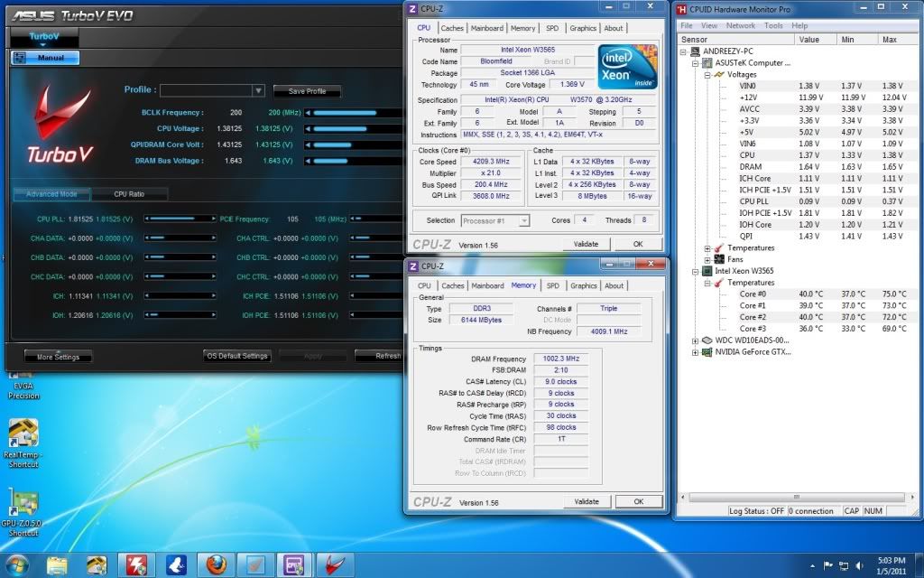Image resolution: width=924 pixels, height=578 pixels.
Task: Click the WDC WD10EADS hard-drive icon
Action: [x=707, y=340]
